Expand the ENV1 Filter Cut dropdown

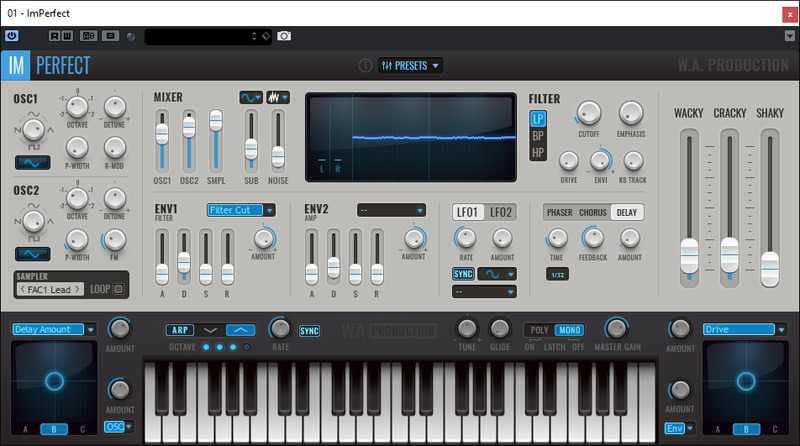(x=241, y=210)
